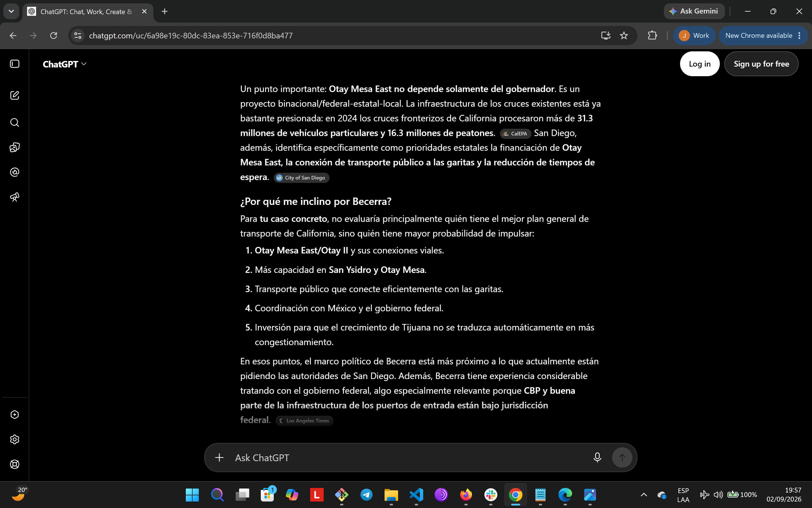Click the battery 100% indicator
The width and height of the screenshot is (812, 508).
742,494
